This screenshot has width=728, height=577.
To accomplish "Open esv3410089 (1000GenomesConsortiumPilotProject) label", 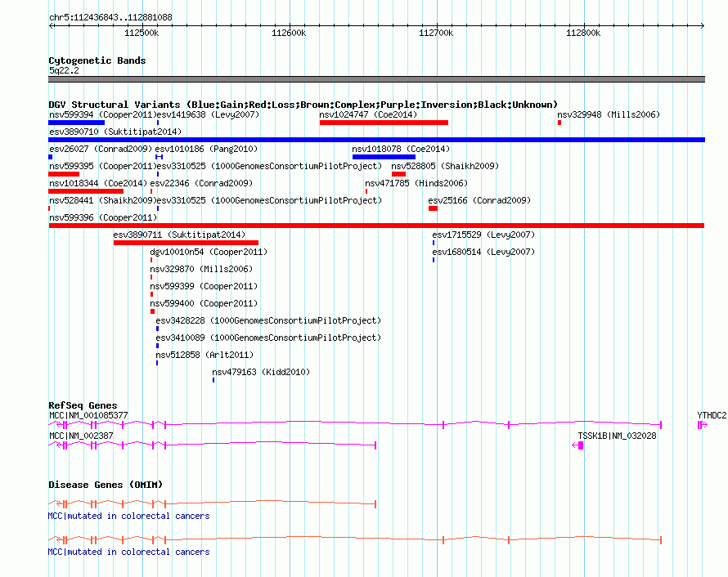I will click(x=268, y=338).
